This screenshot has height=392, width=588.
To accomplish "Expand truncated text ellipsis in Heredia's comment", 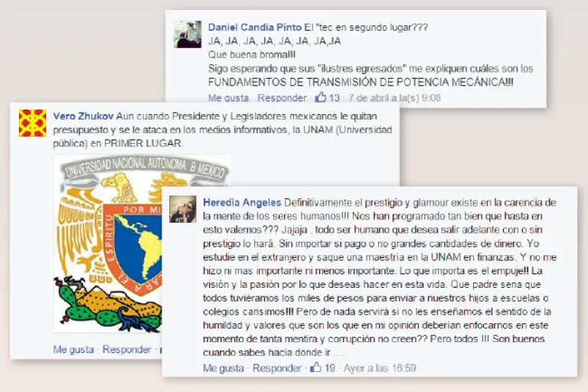I will pyautogui.click(x=338, y=354).
